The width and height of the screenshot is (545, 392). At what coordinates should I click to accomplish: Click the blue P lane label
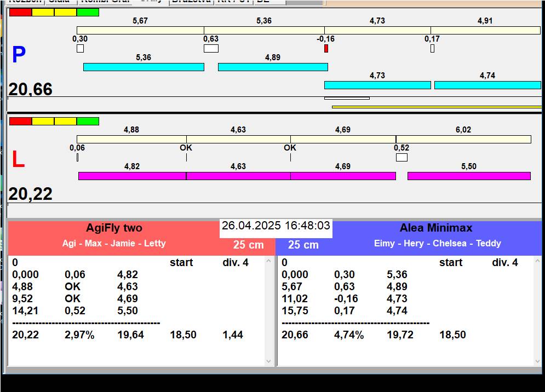19,55
